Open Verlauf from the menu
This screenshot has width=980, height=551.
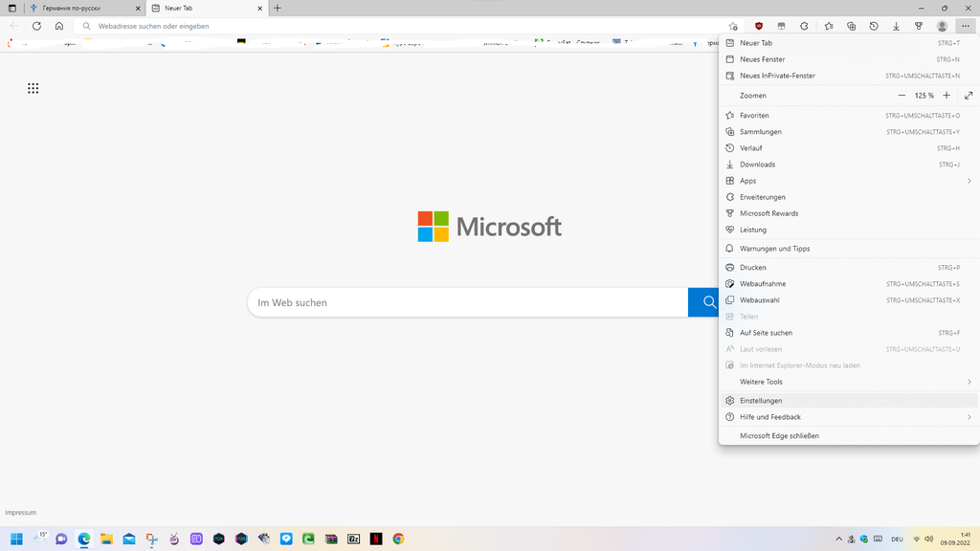(849, 148)
